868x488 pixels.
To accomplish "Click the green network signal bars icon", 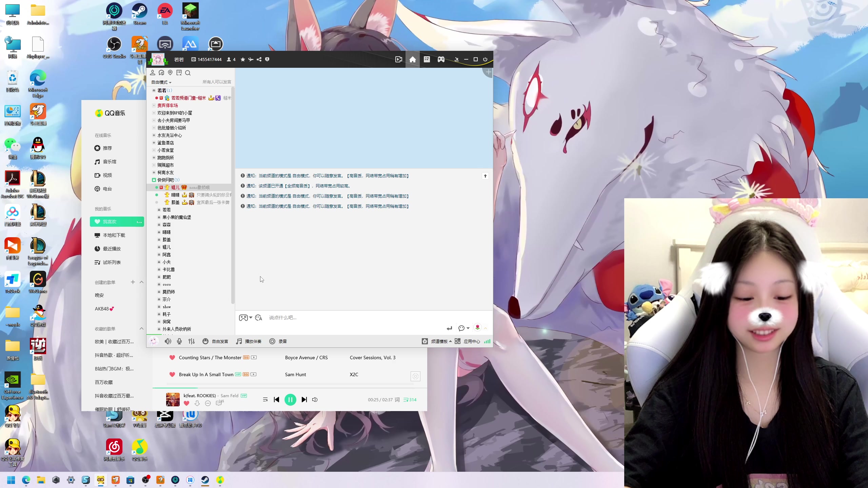I will [487, 341].
